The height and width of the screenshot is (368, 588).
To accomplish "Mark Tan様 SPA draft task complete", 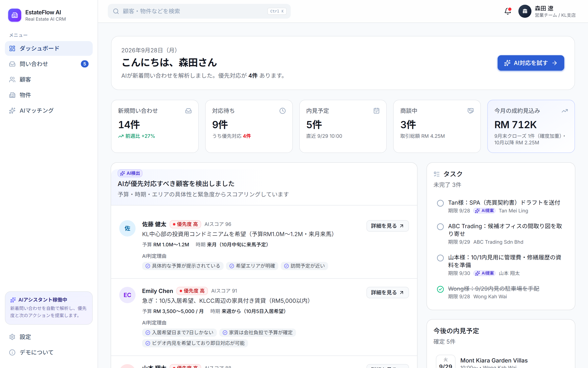I will click(x=440, y=203).
